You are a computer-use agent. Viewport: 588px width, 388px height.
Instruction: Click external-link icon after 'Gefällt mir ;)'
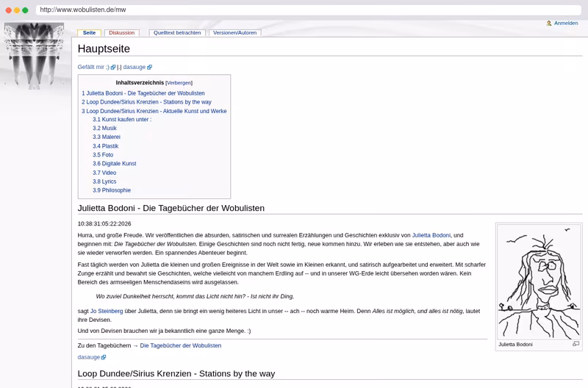coord(113,67)
